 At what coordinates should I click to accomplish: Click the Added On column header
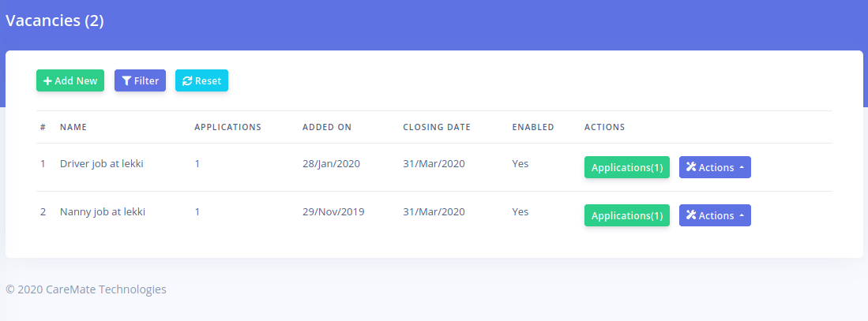click(x=327, y=127)
